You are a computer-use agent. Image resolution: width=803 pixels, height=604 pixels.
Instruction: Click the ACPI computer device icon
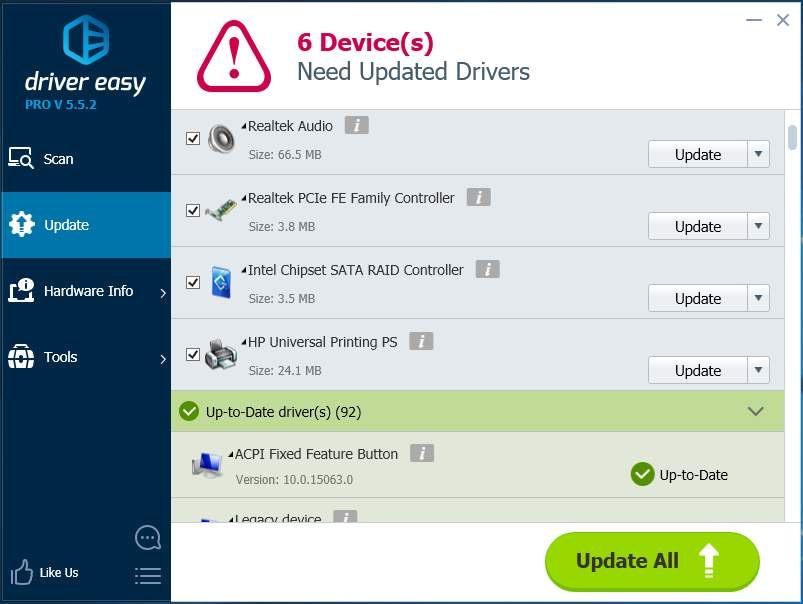pos(207,465)
